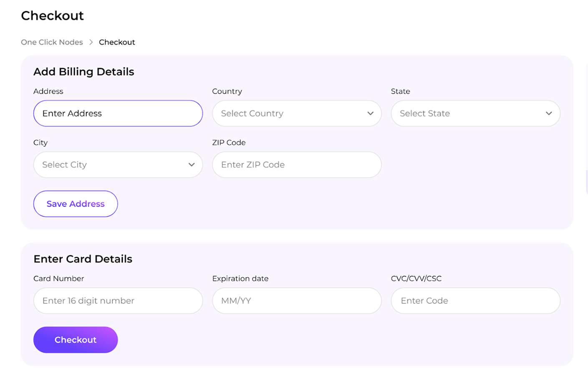The height and width of the screenshot is (389, 588).
Task: Click the State field chevron arrow
Action: [548, 113]
